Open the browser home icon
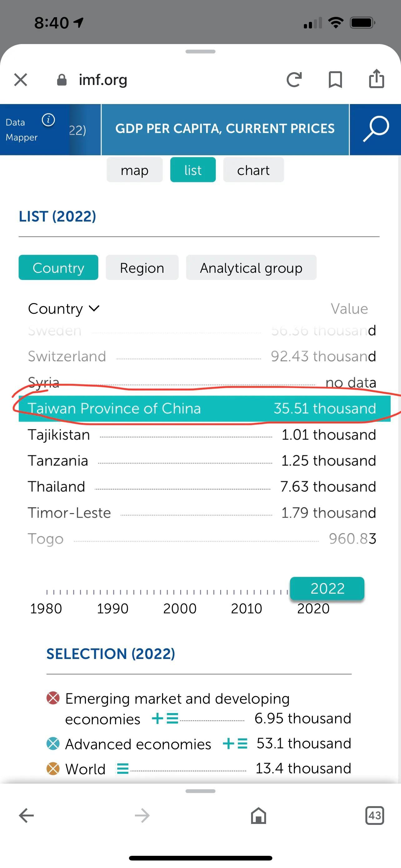The height and width of the screenshot is (868, 401). coord(258,816)
